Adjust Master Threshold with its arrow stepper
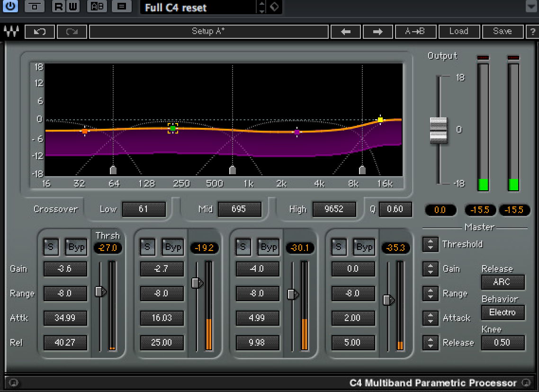This screenshot has height=392, width=539. (431, 244)
